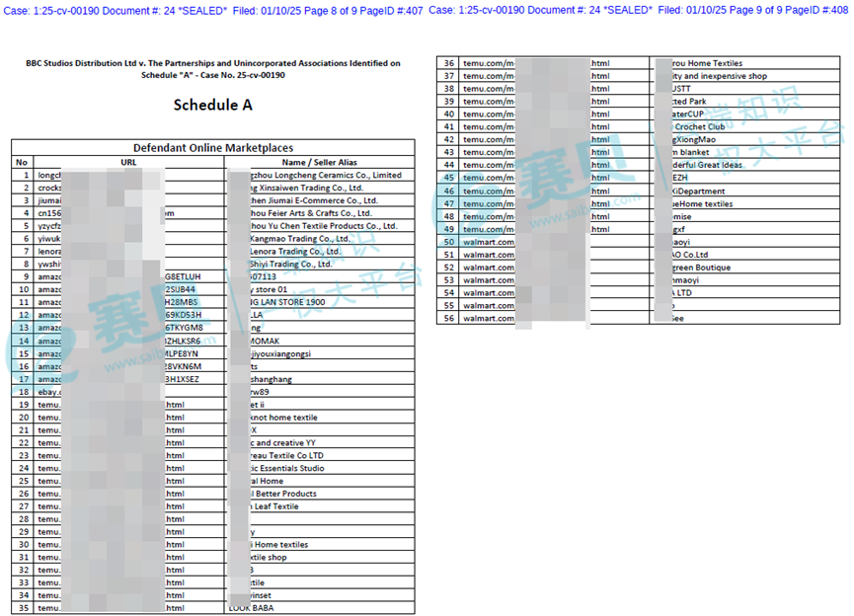Open the ebay URL in row 18
The height and width of the screenshot is (616, 854).
pos(49,392)
